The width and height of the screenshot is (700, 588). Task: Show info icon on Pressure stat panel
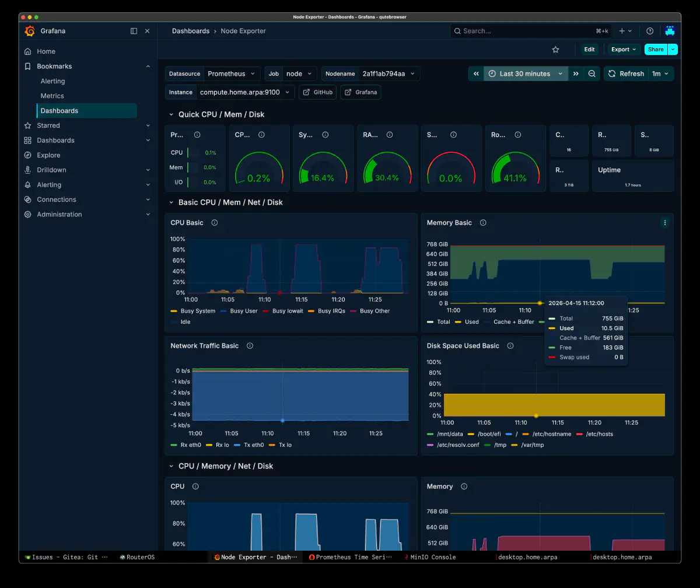[197, 135]
